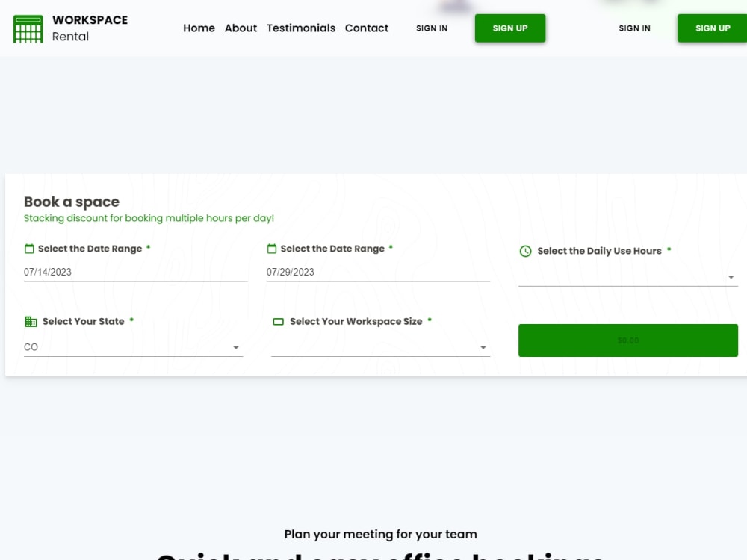Click 'Stacking discount for booking multiple hours' text

click(149, 218)
